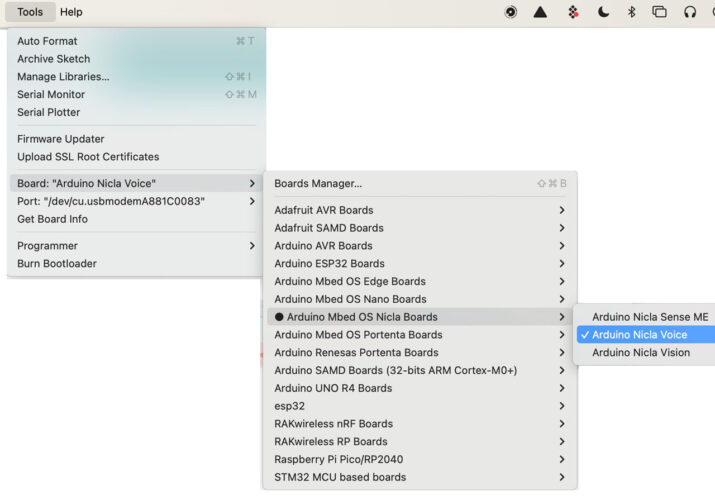Viewport: 715px width, 500px height.
Task: Open the Help menu
Action: click(71, 12)
